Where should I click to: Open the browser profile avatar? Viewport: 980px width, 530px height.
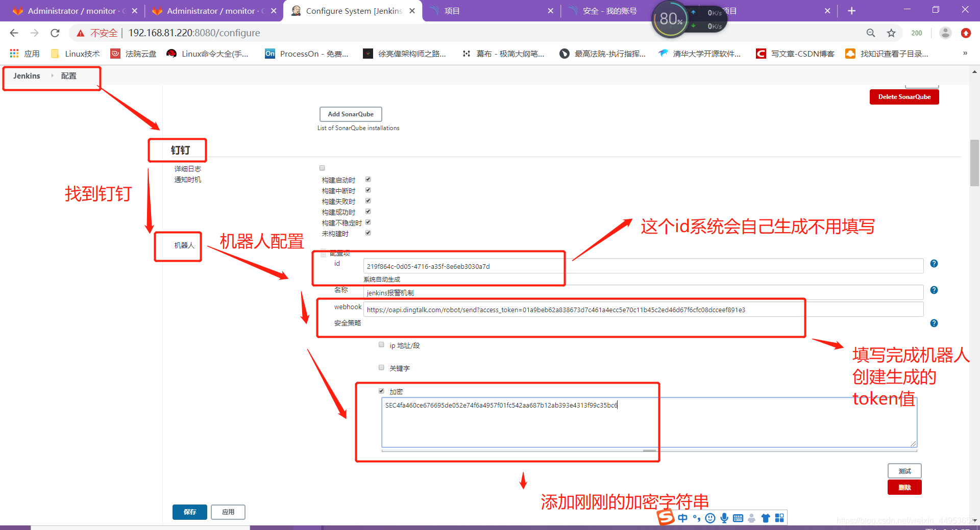pos(945,33)
